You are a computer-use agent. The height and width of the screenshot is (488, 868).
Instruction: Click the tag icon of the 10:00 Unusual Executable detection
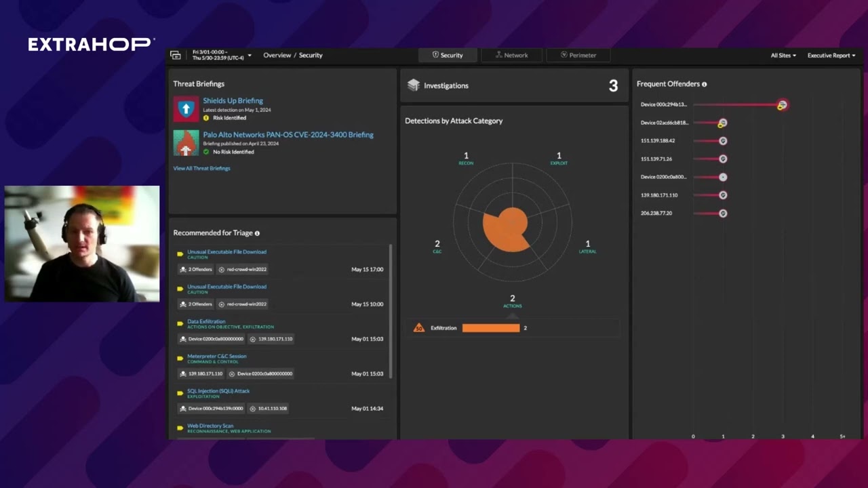pos(180,289)
